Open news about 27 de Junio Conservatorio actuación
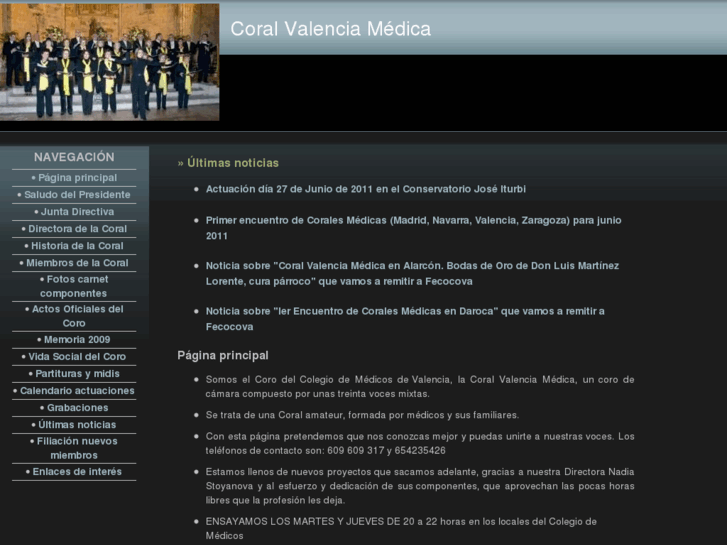 366,189
